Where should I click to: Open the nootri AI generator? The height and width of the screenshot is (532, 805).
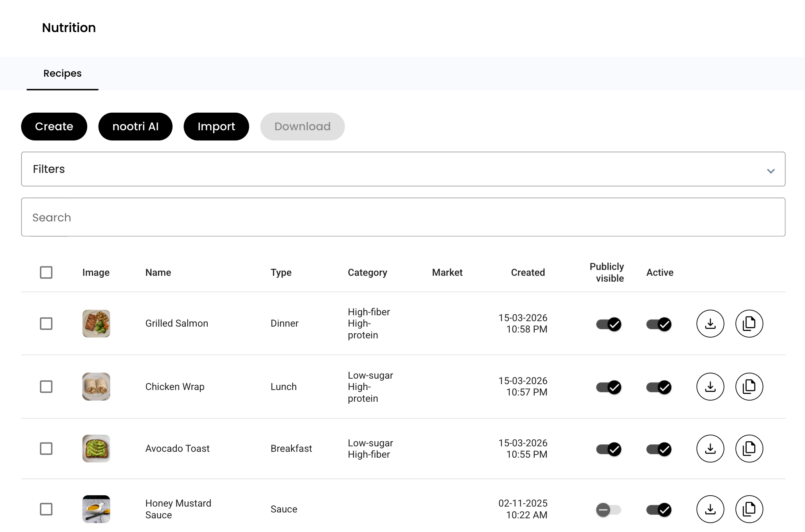(135, 126)
